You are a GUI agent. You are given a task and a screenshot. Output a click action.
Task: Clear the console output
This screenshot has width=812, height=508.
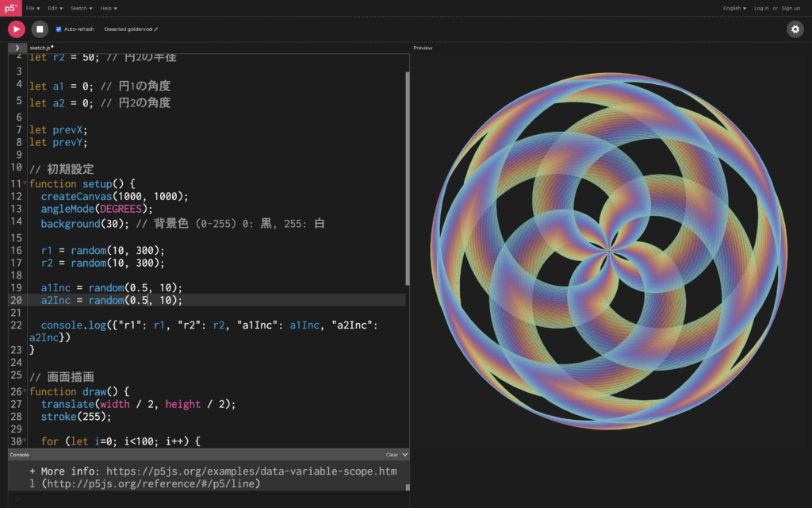(392, 455)
